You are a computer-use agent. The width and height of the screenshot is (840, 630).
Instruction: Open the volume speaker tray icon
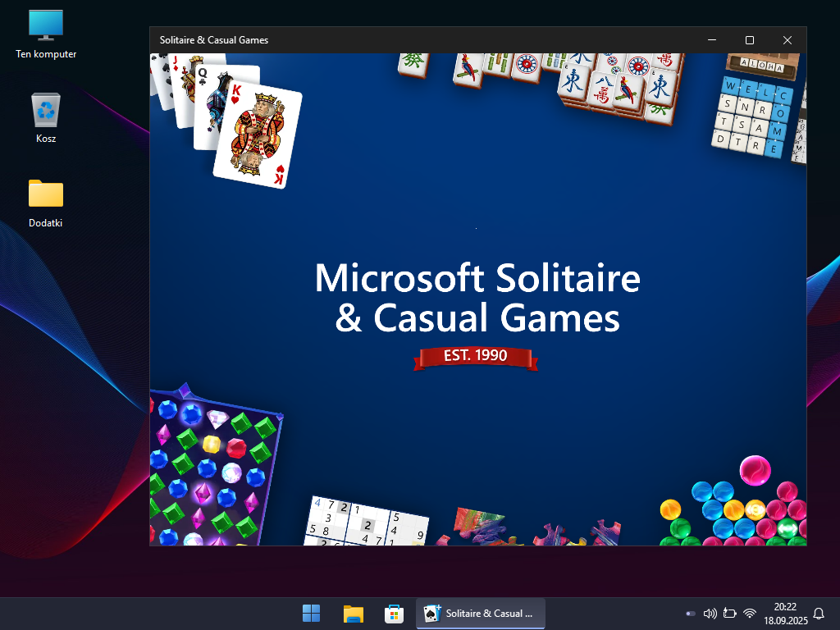point(710,613)
